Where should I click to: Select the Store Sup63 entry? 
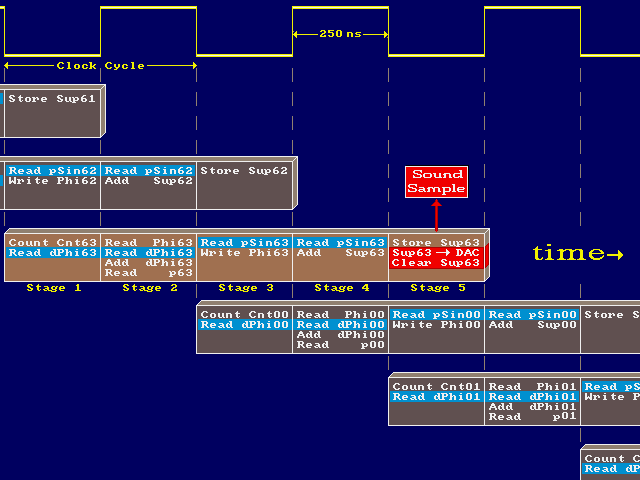point(436,243)
